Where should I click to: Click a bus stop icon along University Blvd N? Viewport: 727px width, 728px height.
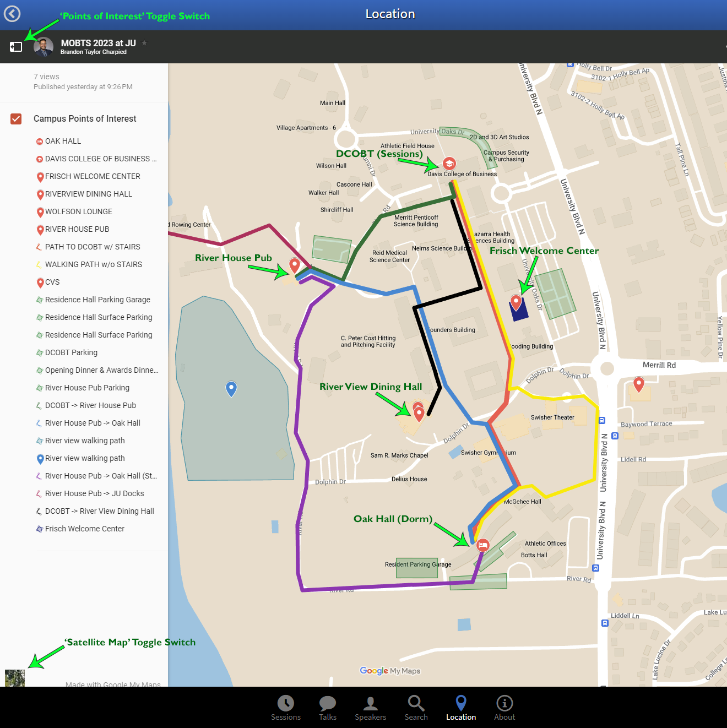(601, 420)
